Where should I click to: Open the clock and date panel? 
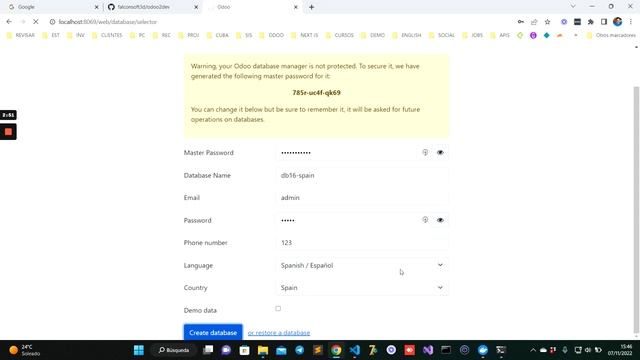click(x=620, y=350)
